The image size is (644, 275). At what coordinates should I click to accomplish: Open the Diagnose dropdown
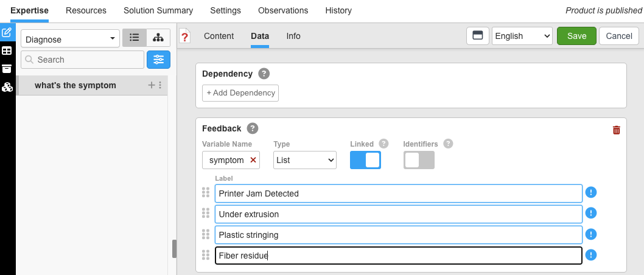click(71, 39)
